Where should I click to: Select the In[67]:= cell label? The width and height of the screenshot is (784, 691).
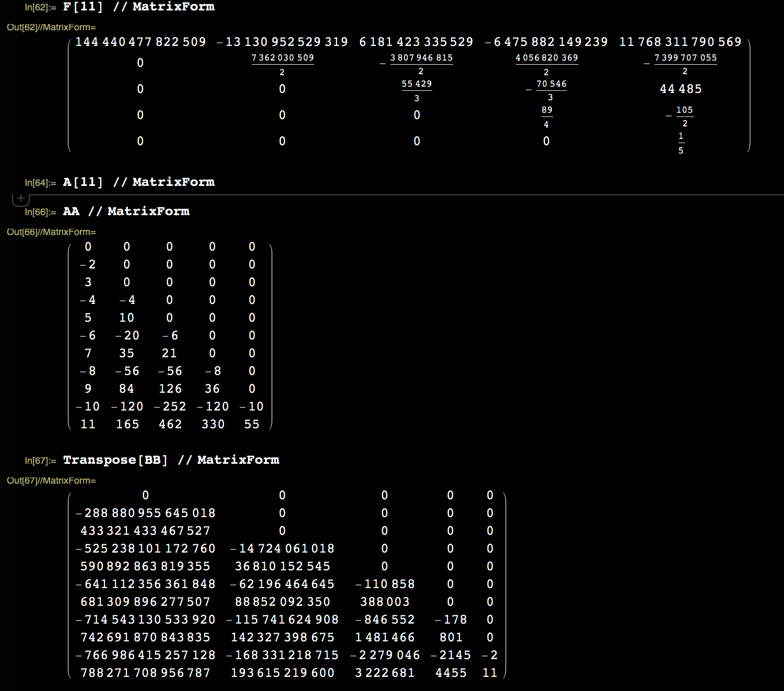coord(40,461)
